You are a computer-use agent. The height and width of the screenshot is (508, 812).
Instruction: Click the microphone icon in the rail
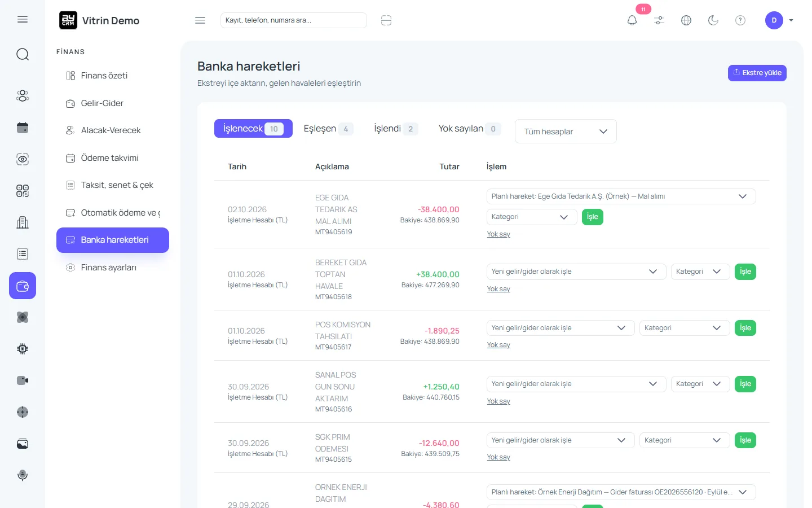(x=23, y=475)
